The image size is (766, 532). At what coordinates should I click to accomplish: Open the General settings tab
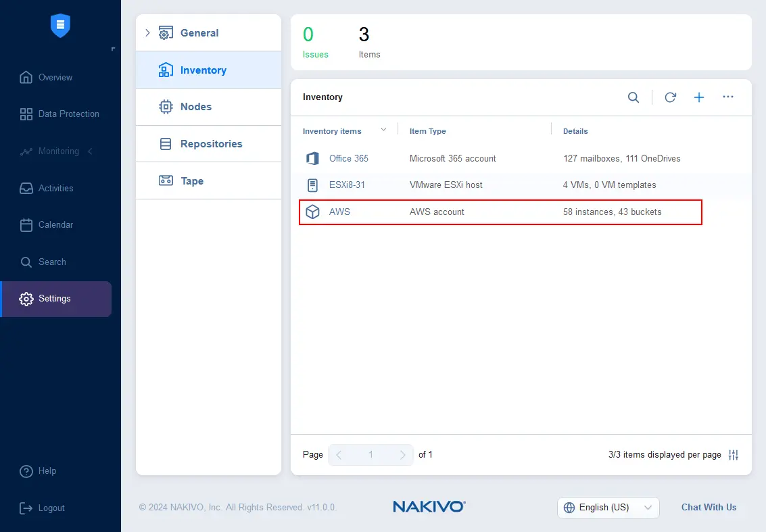(209, 32)
